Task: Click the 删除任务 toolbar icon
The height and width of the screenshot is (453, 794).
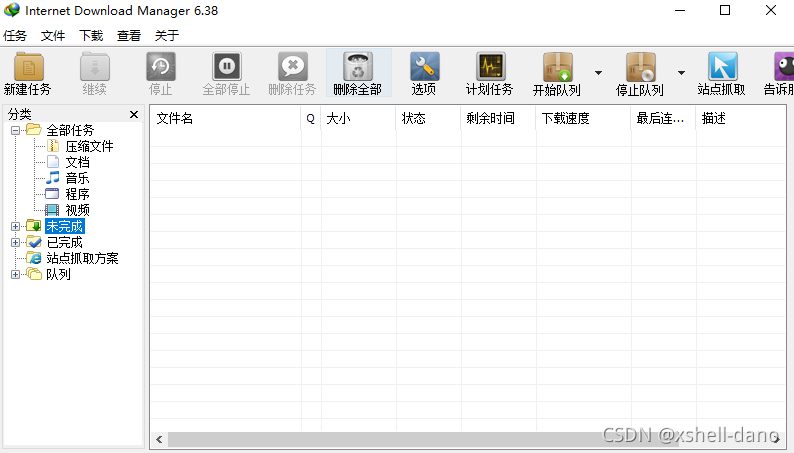Action: pos(293,67)
